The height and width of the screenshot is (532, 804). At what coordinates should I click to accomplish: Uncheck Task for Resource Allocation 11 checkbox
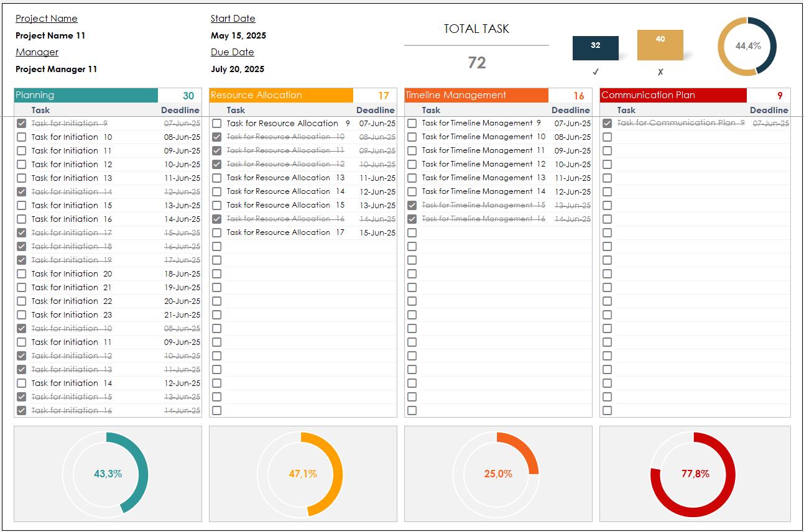click(217, 150)
